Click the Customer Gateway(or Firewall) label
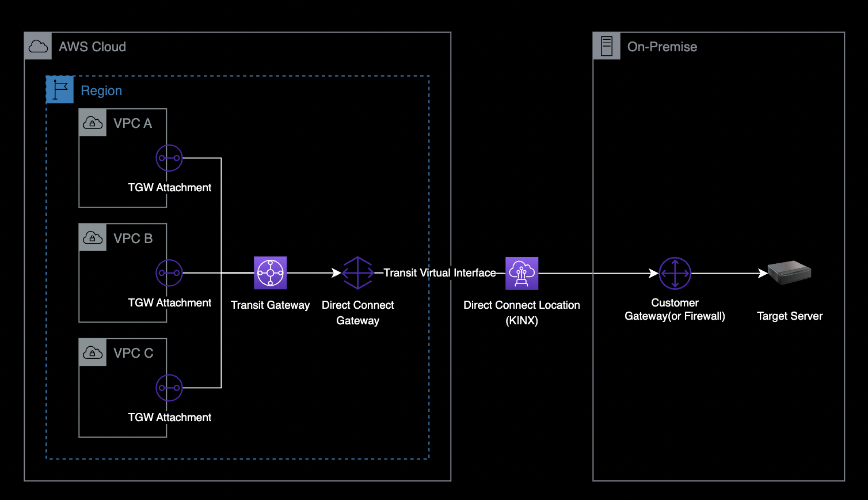The image size is (868, 500). (675, 309)
